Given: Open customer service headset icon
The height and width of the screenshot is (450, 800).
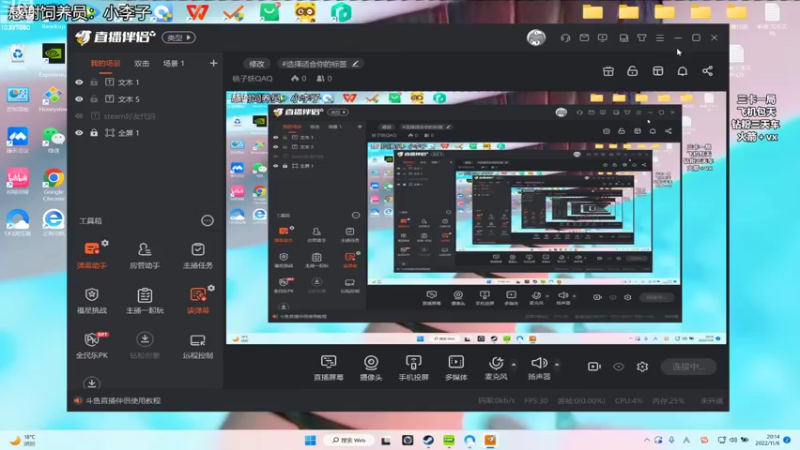Looking at the screenshot, I should tap(565, 38).
